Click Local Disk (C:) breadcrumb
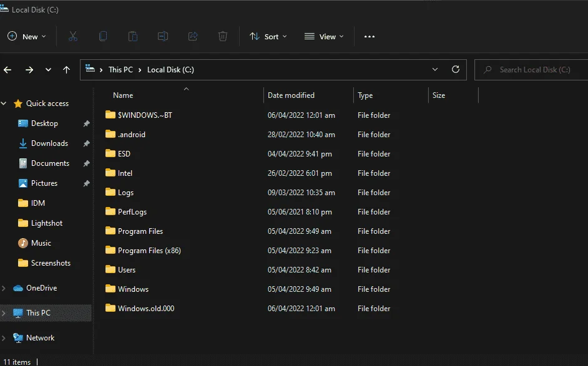This screenshot has width=588, height=366. tap(170, 70)
